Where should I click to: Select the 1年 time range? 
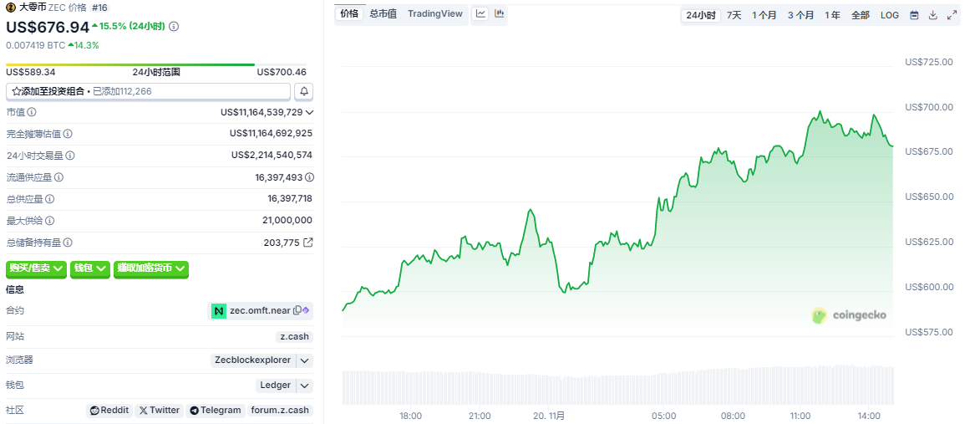tap(832, 15)
